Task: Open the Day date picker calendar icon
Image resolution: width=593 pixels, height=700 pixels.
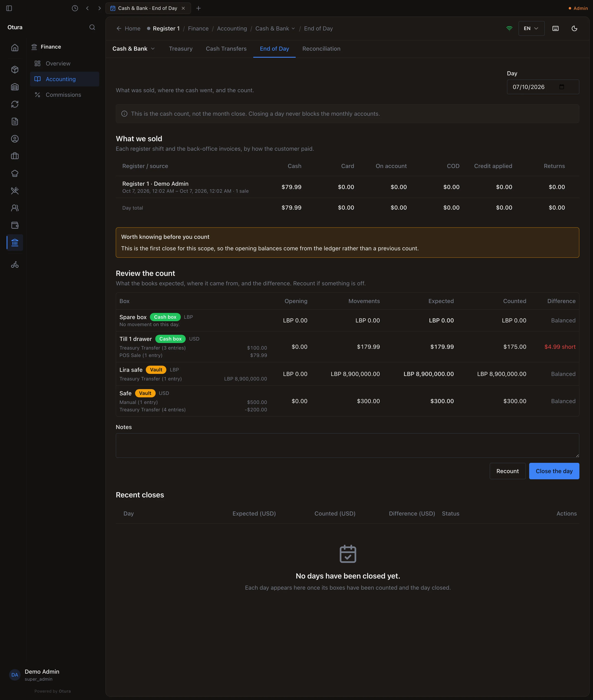Action: (561, 87)
